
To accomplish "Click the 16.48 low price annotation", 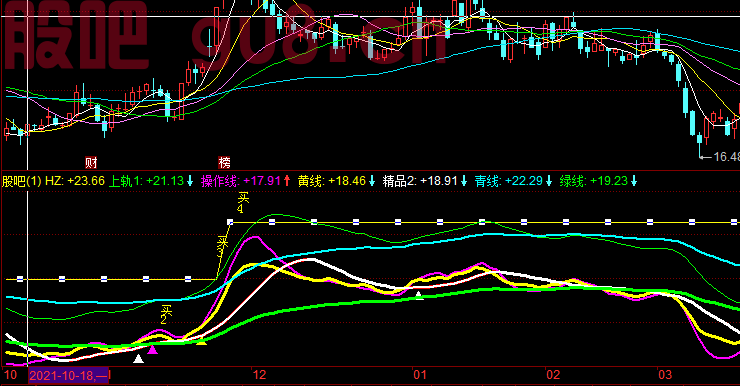I will coord(726,157).
